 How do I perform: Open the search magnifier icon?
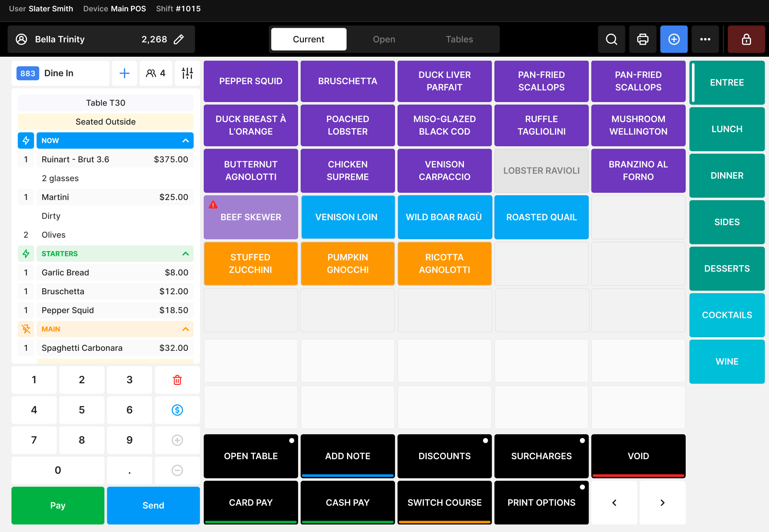[611, 39]
